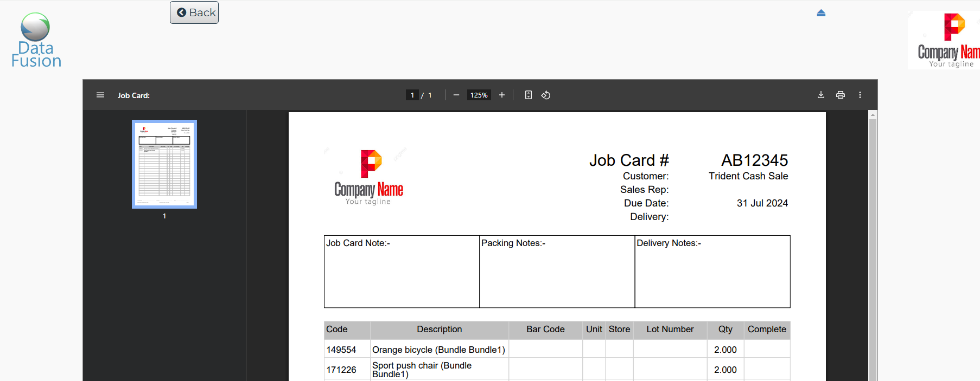Click the scrollbar up arrow
Viewport: 980px width, 381px height.
pyautogui.click(x=873, y=115)
